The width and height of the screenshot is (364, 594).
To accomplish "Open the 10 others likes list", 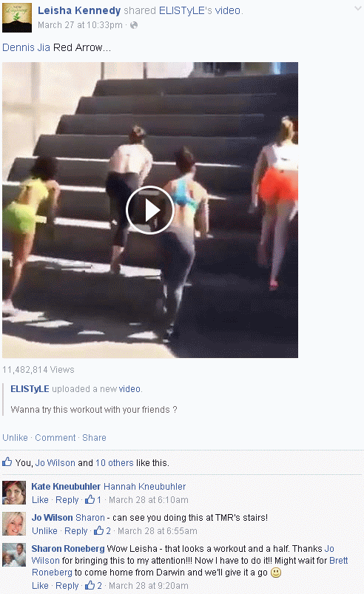I will 115,462.
